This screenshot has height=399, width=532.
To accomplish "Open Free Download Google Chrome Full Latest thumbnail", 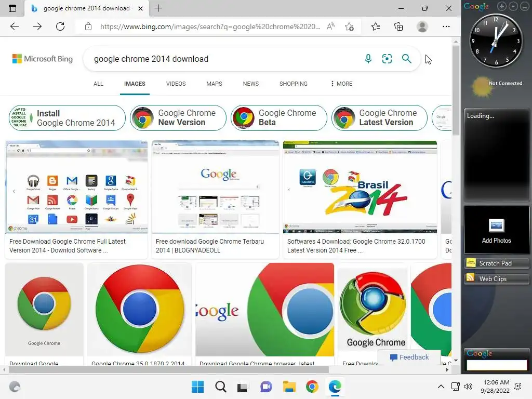I will point(77,187).
